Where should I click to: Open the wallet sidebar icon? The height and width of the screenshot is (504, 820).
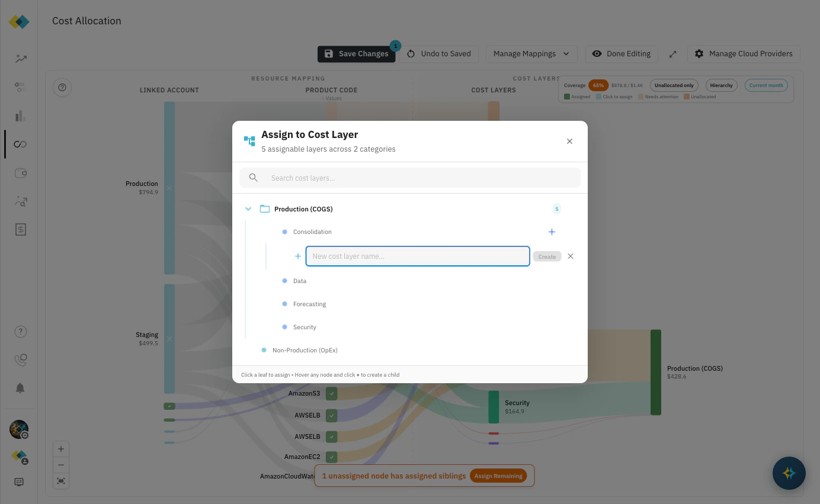pyautogui.click(x=21, y=173)
